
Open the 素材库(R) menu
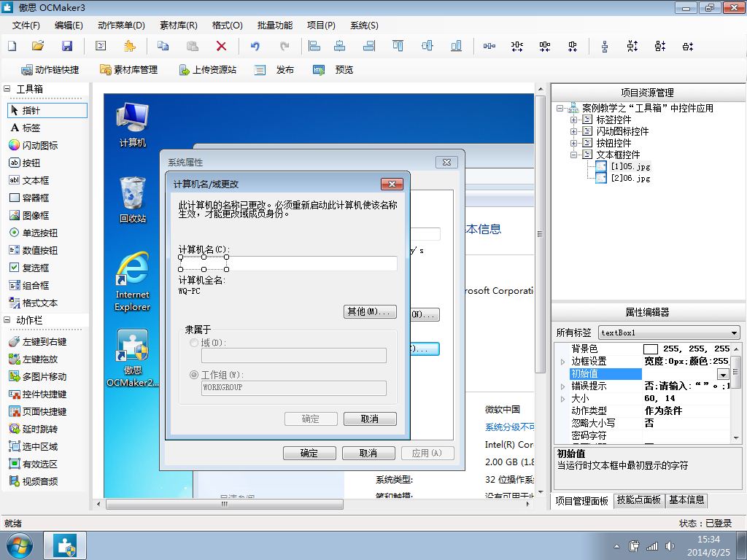tap(178, 26)
